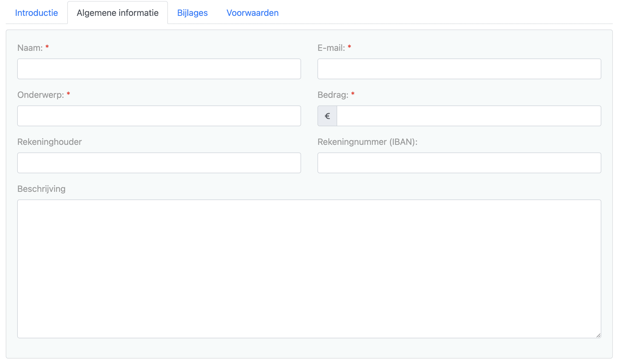Click the Bedrag amount field
Viewport: 618px width, 364px height.
469,116
